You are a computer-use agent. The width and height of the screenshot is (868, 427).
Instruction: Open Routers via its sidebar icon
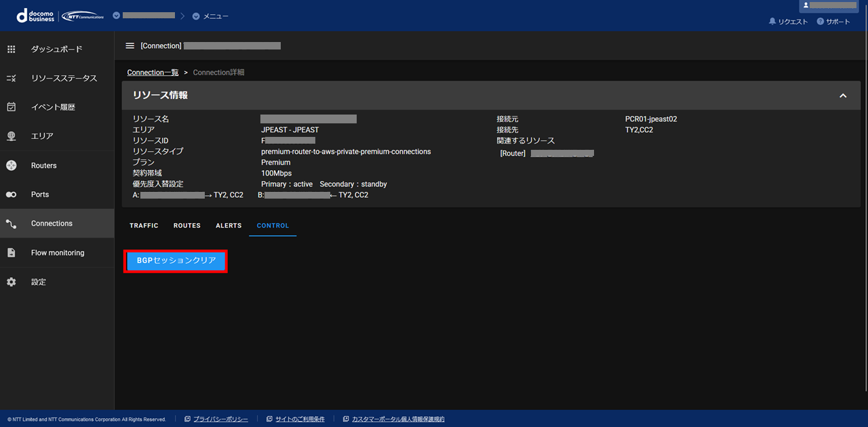pos(11,165)
